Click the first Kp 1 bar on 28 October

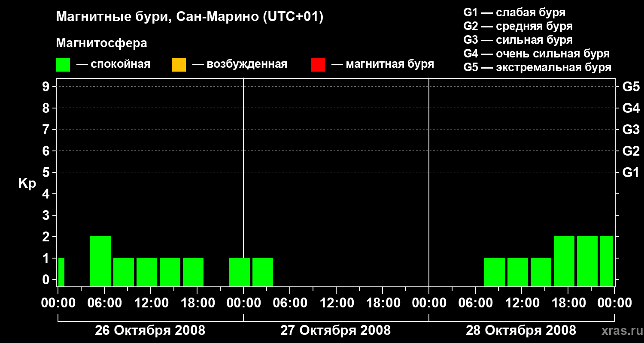pyautogui.click(x=495, y=272)
